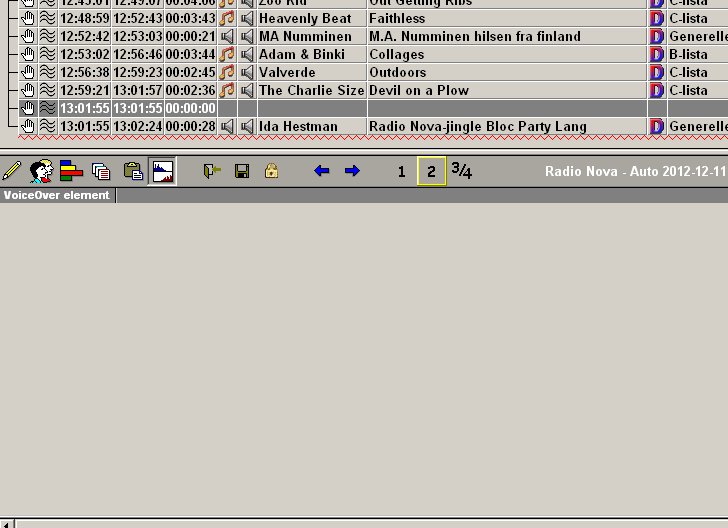Click the speaker icon beside the Heavenly Beat artist
The image size is (728, 528).
coord(247,19)
